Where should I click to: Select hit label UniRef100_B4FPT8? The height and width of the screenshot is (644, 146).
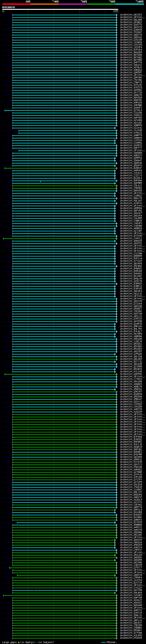(x=131, y=63)
